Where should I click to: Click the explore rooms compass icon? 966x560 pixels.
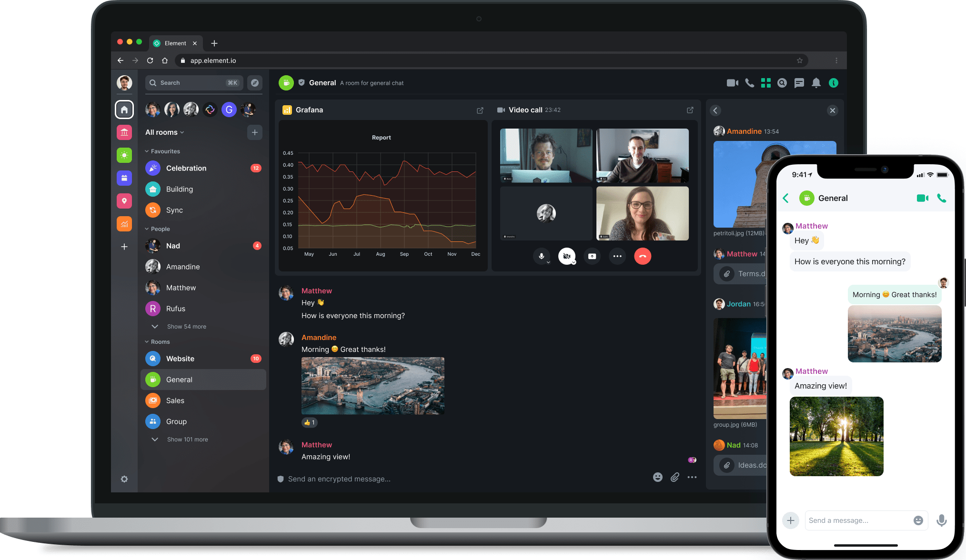[255, 83]
